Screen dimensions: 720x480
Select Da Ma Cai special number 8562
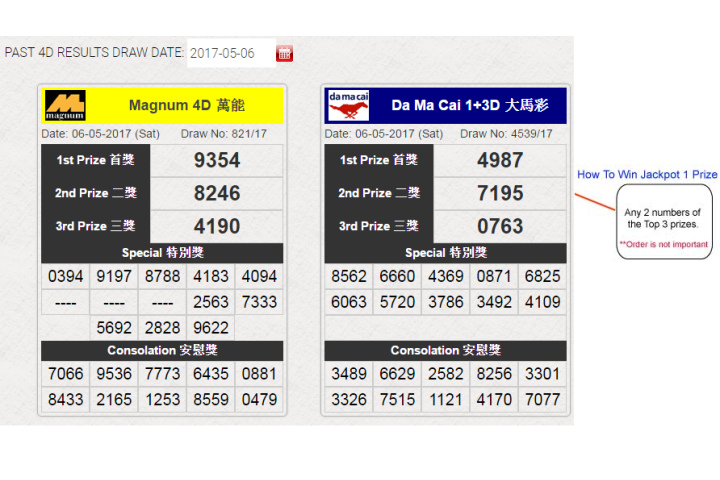pos(349,277)
